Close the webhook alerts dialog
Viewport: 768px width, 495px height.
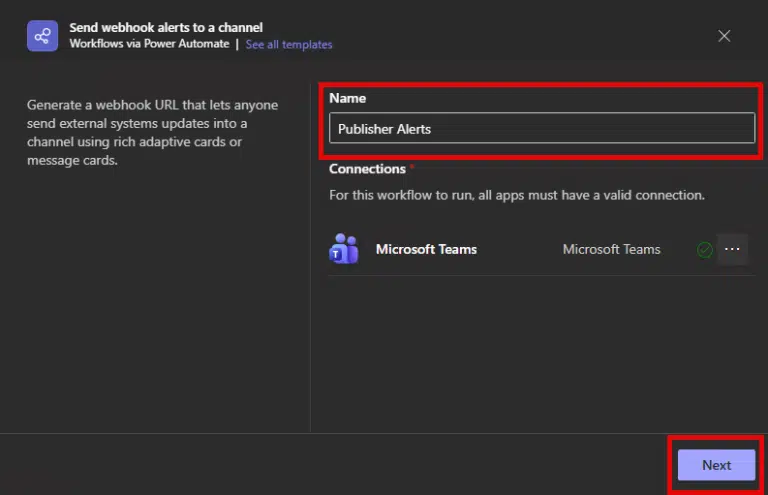tap(725, 36)
